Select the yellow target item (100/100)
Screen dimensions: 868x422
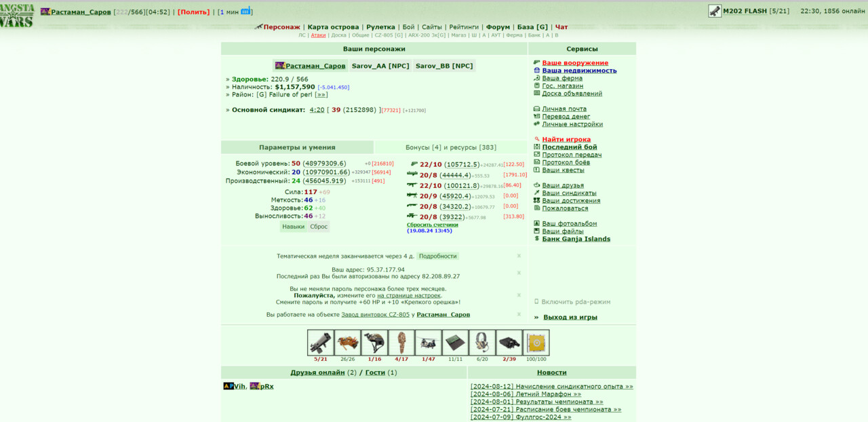(536, 343)
